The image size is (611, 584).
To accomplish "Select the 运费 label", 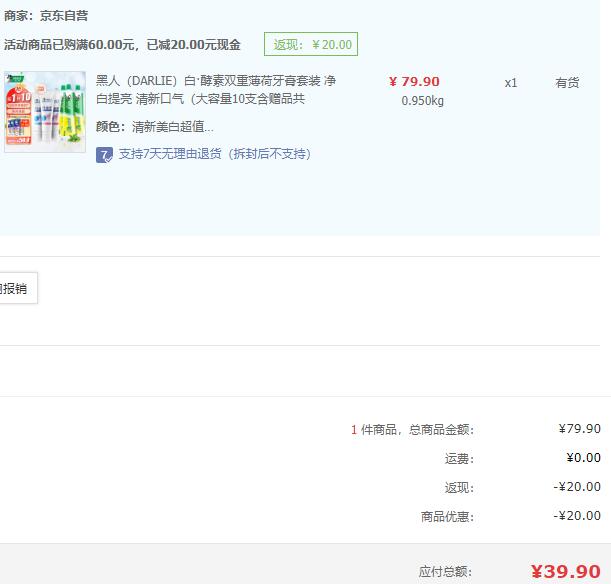I will (x=459, y=459).
